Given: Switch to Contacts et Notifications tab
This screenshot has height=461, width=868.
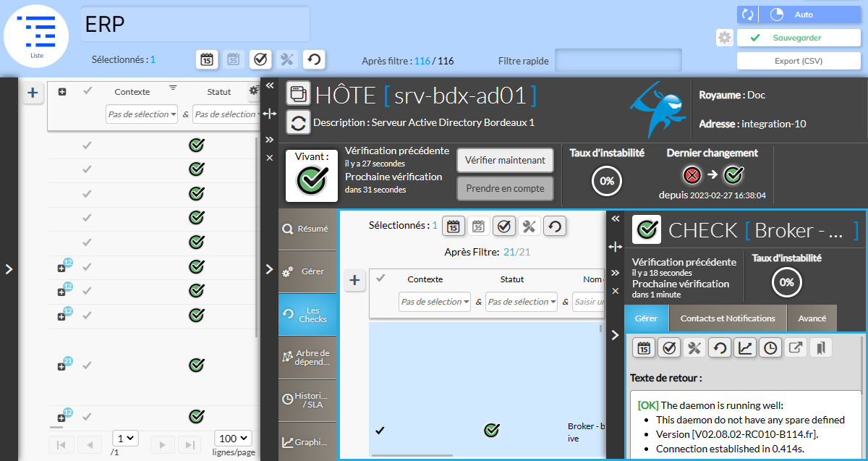Looking at the screenshot, I should coord(727,318).
